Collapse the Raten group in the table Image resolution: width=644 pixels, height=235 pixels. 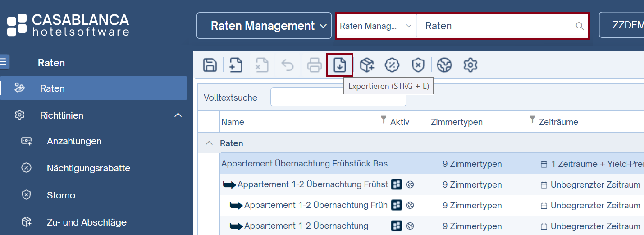209,143
